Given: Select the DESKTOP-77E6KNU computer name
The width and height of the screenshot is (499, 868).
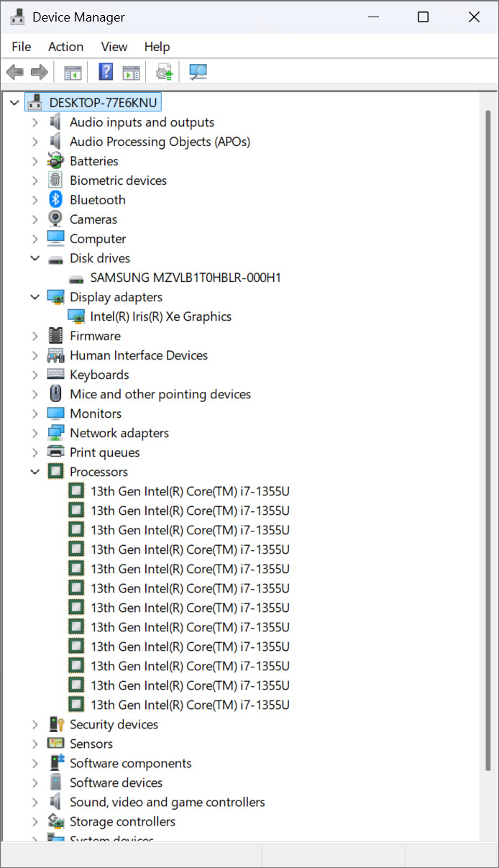Looking at the screenshot, I should 103,103.
